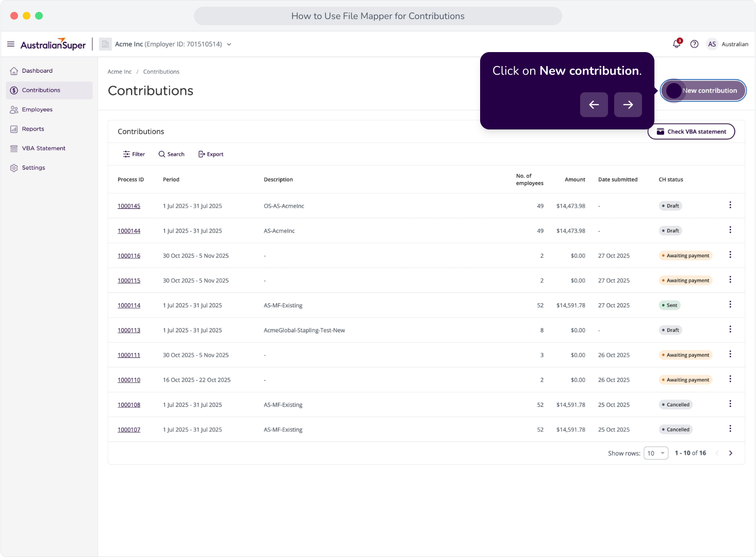
Task: Open more options for row 1000115
Action: pyautogui.click(x=730, y=280)
